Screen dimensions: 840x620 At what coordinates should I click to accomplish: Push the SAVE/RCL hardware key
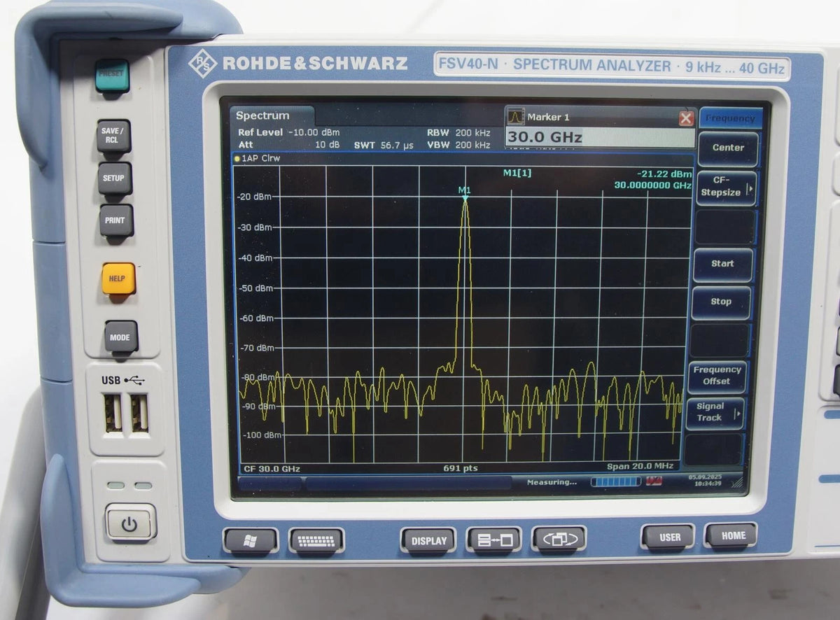click(113, 135)
